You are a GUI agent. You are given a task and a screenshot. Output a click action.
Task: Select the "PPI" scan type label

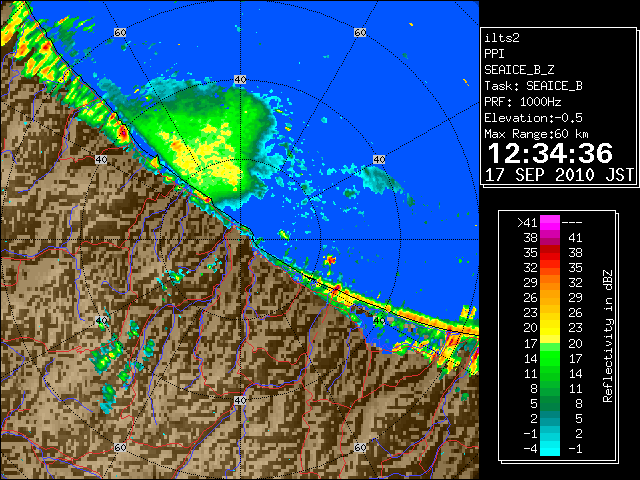pyautogui.click(x=494, y=54)
